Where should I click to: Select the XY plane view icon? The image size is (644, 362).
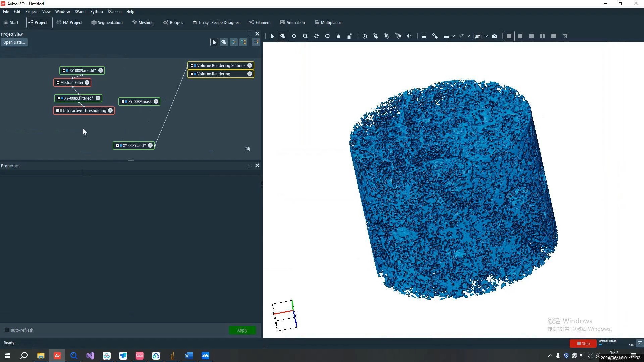coord(376,36)
